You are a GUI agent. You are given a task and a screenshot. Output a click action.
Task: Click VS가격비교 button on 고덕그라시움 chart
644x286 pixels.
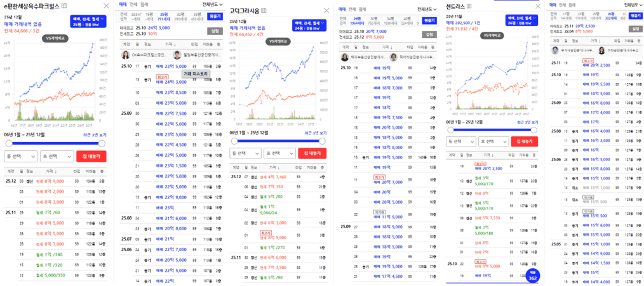coord(276,41)
